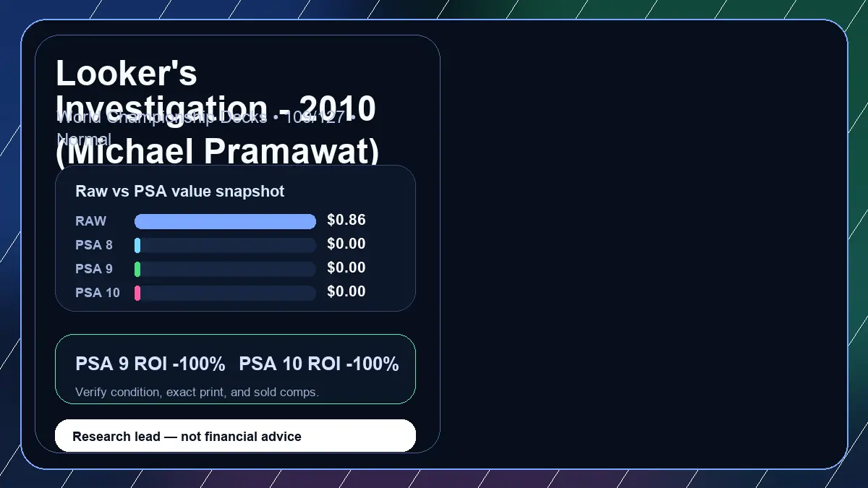Click the PSA 9 price $0.00
Image resolution: width=868 pixels, height=488 pixels.
pyautogui.click(x=346, y=267)
